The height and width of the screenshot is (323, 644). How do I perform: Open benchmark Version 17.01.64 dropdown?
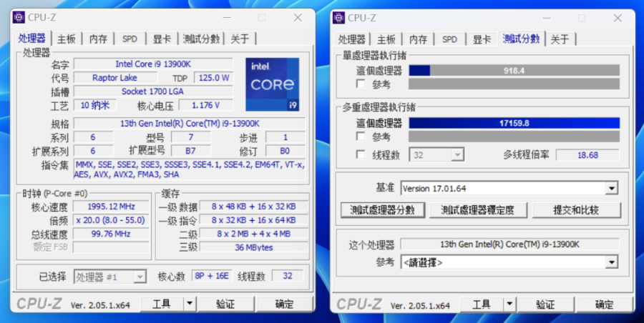(509, 189)
